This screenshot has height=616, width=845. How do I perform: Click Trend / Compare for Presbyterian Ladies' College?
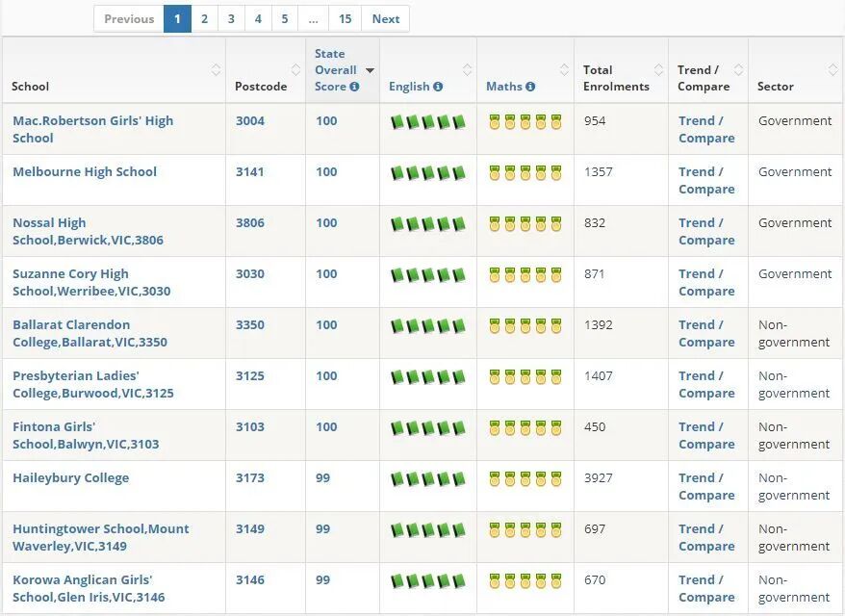tap(706, 384)
